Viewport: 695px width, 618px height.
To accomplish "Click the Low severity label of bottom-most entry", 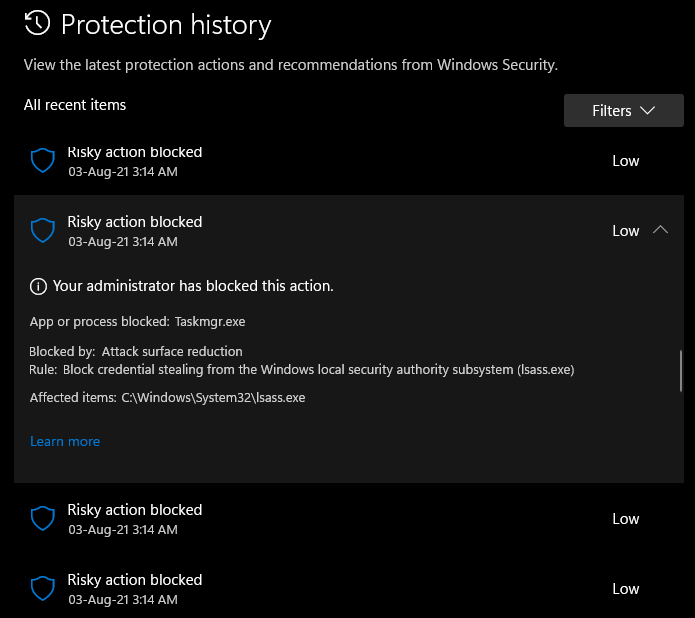I will [626, 589].
